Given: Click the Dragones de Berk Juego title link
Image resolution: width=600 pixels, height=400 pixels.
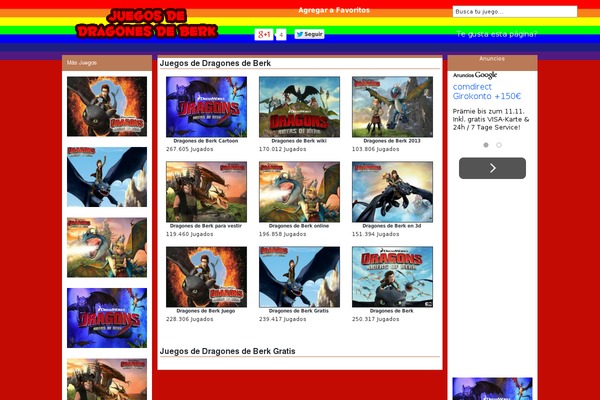Looking at the screenshot, I should click(206, 311).
